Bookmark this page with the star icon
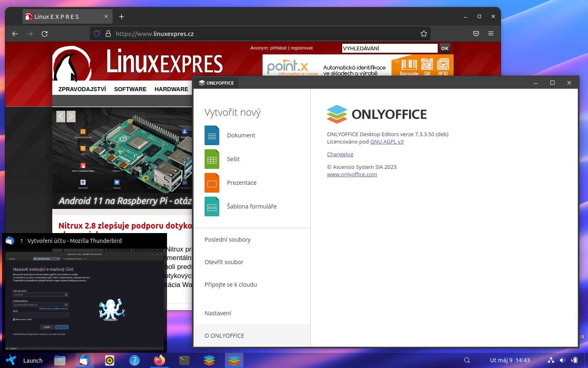Viewport: 588px width, 368px height. pyautogui.click(x=424, y=34)
